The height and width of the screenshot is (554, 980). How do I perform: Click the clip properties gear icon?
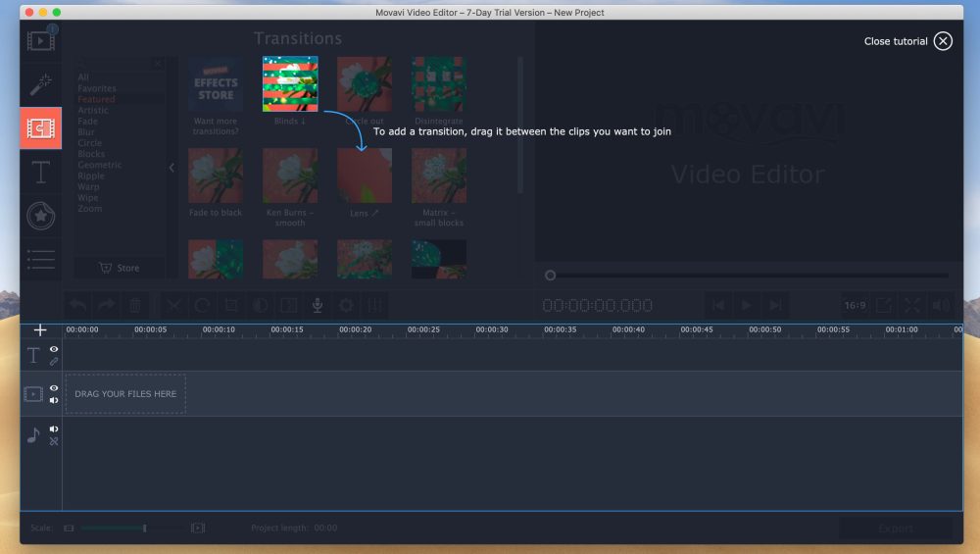[x=347, y=305]
